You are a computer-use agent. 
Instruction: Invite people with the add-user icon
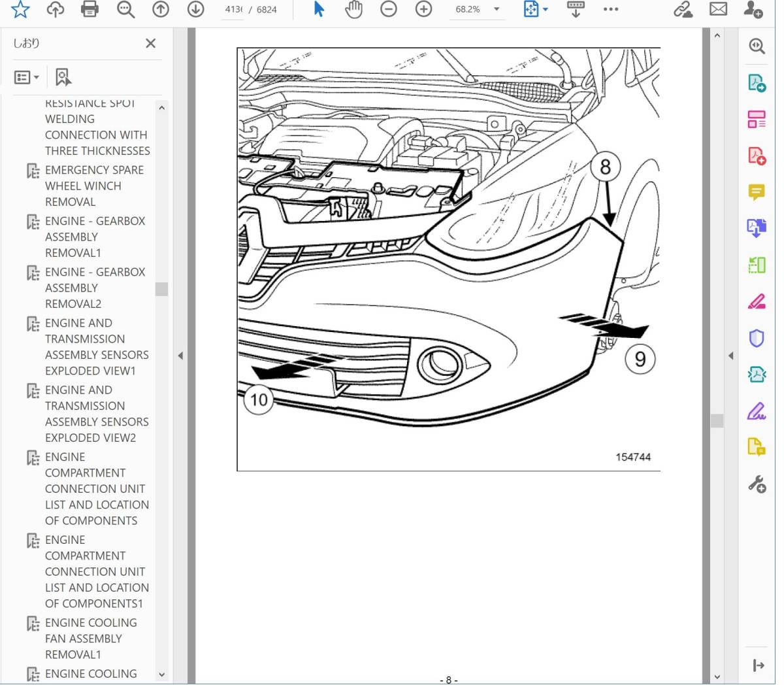click(x=753, y=9)
